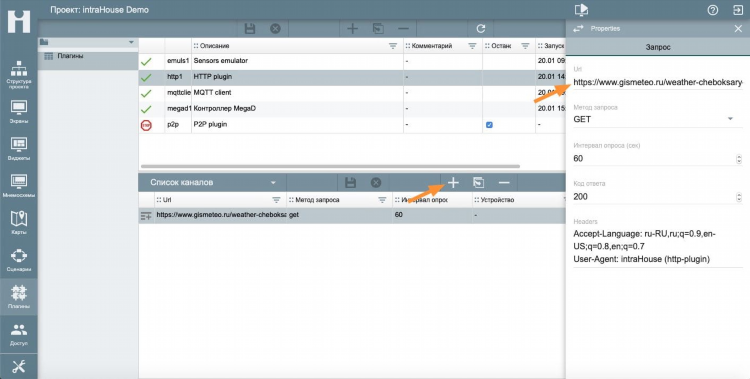This screenshot has width=750, height=379.
Task: Open Структура проекта in the sidebar
Action: [19, 75]
